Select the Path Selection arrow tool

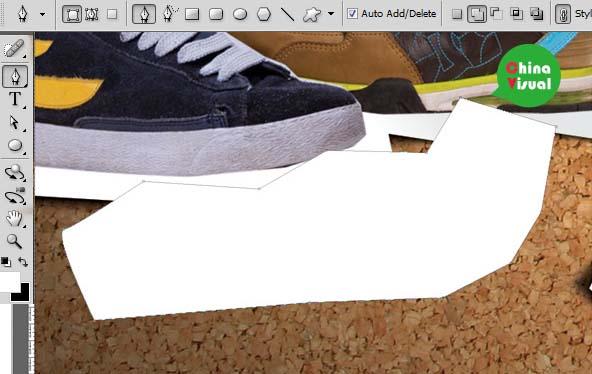14,122
